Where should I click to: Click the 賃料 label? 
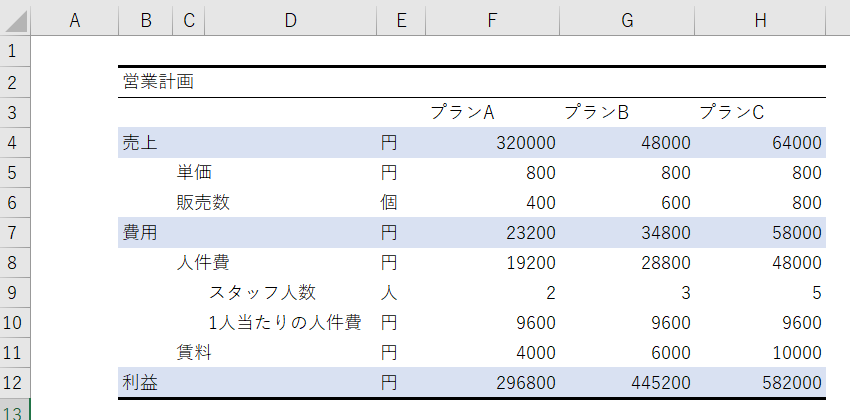194,353
